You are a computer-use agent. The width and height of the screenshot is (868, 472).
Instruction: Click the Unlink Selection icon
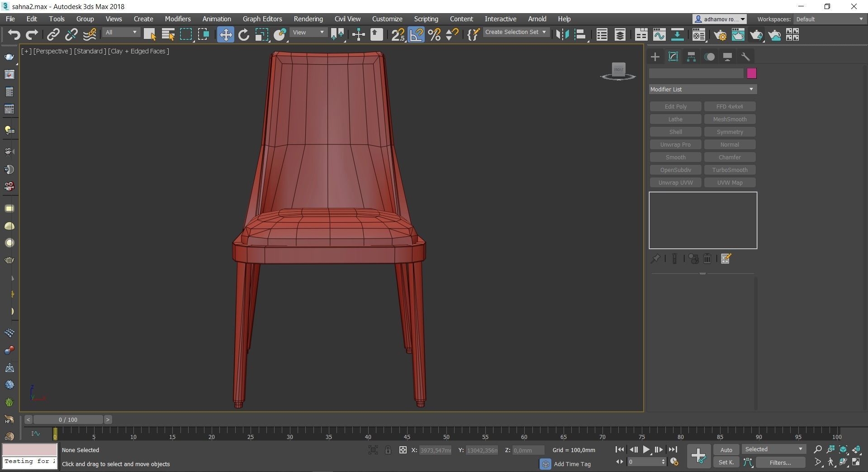(71, 35)
